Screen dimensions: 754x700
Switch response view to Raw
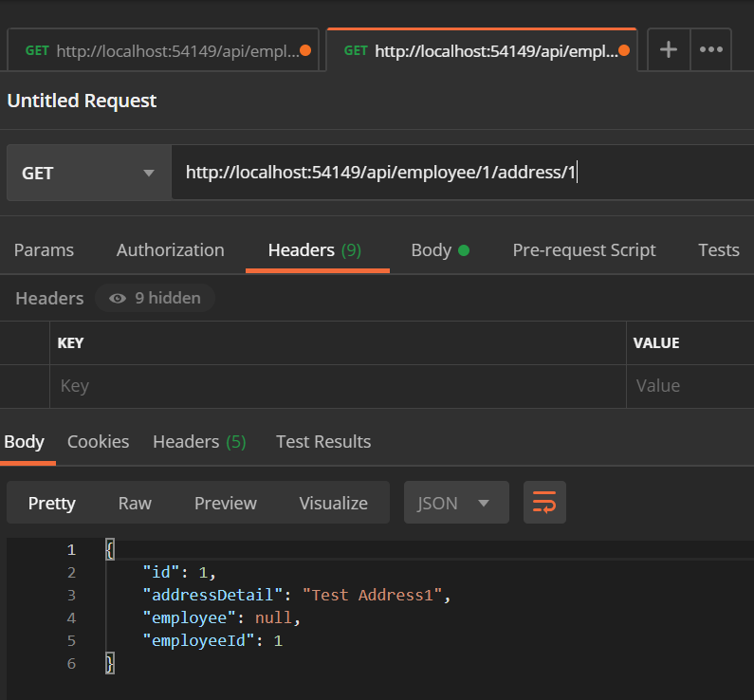pyautogui.click(x=135, y=503)
